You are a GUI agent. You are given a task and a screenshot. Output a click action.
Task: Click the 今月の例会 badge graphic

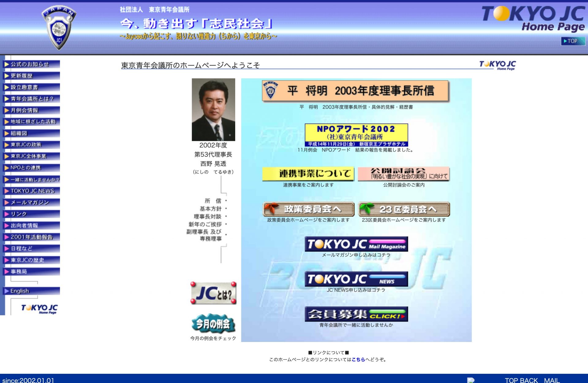[213, 323]
